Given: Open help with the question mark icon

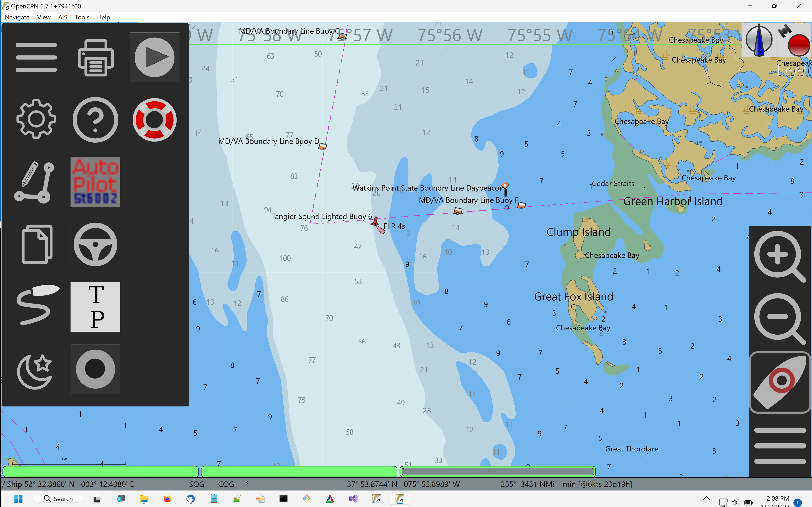Looking at the screenshot, I should click(x=95, y=120).
